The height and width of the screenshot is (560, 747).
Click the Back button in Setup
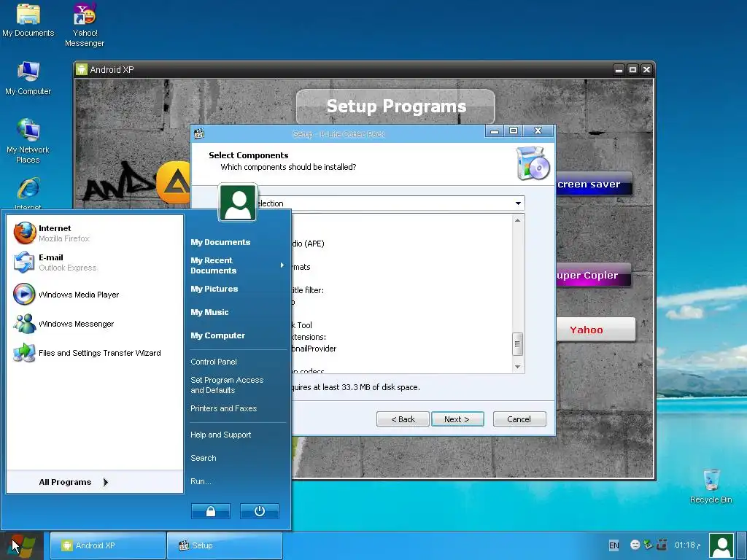pos(403,419)
